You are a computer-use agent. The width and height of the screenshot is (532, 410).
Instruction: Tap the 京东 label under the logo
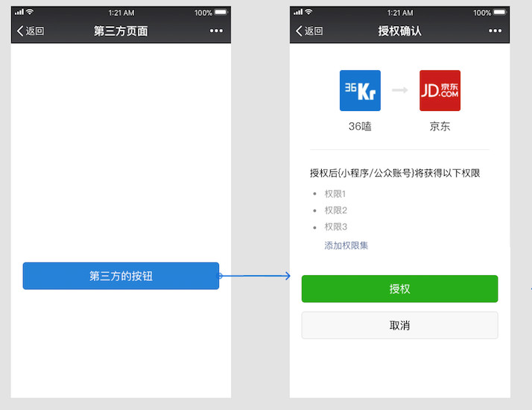pyautogui.click(x=440, y=126)
